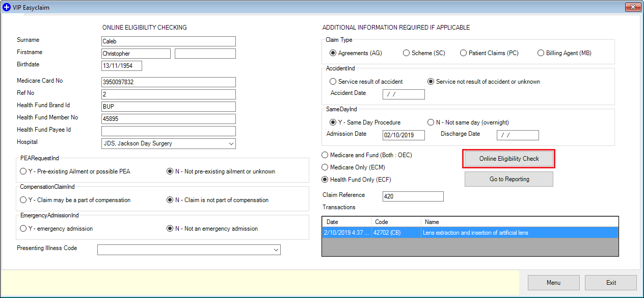Click the Go to Reporting button
Screen dimensions: 644x298
click(509, 179)
